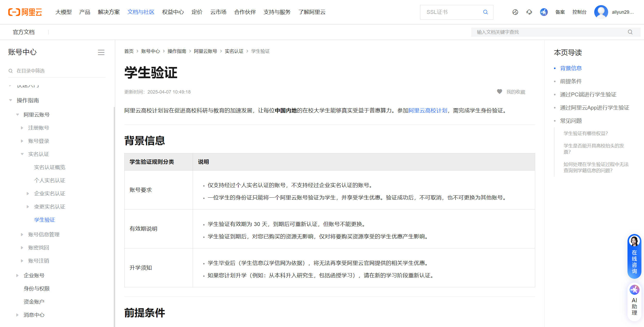The image size is (644, 327).
Task: Open the 产品 top menu
Action: click(85, 12)
